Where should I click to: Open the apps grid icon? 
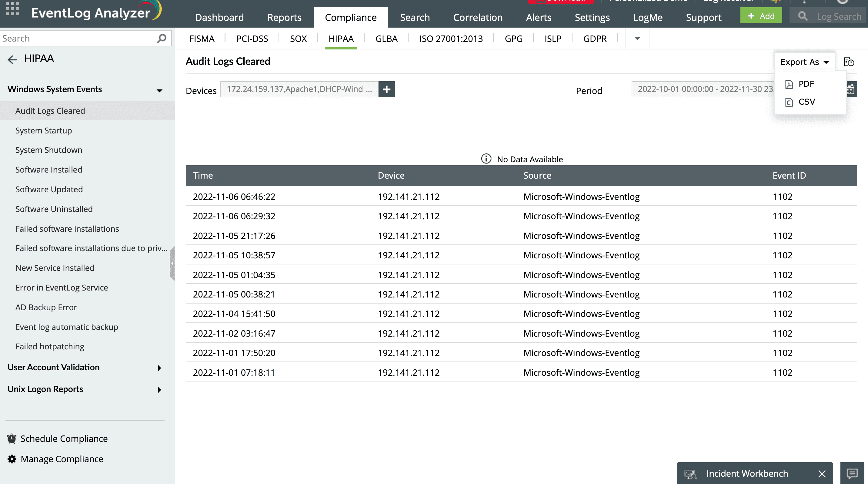click(12, 9)
